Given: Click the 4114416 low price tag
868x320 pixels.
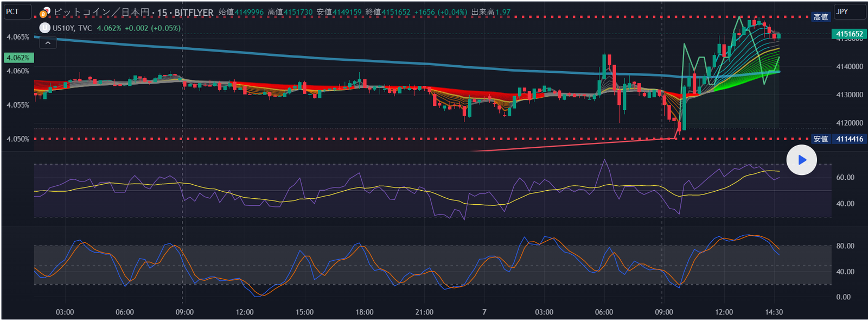Looking at the screenshot, I should pyautogui.click(x=849, y=139).
